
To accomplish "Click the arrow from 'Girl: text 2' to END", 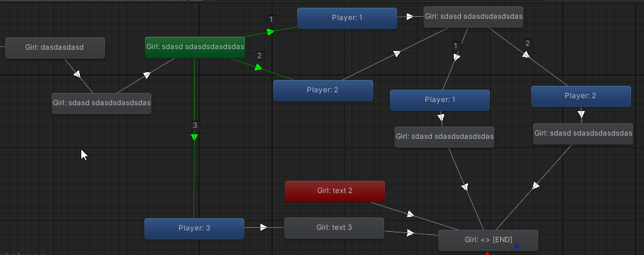I will pos(411,214).
